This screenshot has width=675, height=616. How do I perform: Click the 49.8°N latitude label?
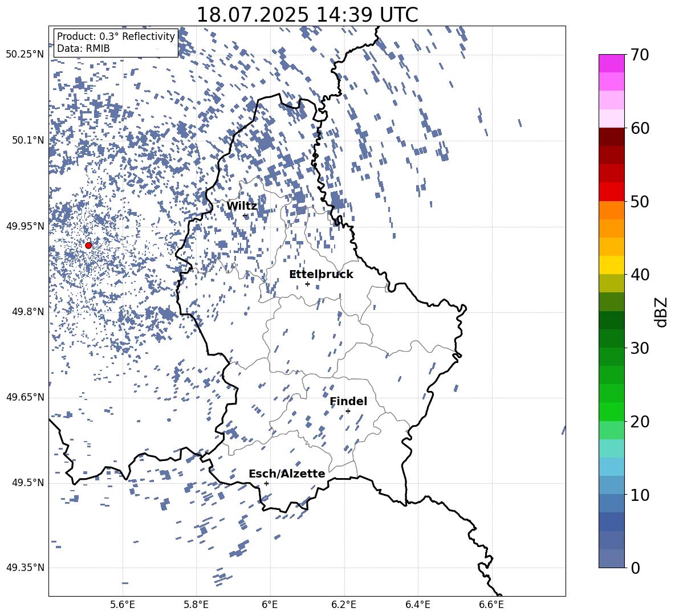(x=28, y=312)
